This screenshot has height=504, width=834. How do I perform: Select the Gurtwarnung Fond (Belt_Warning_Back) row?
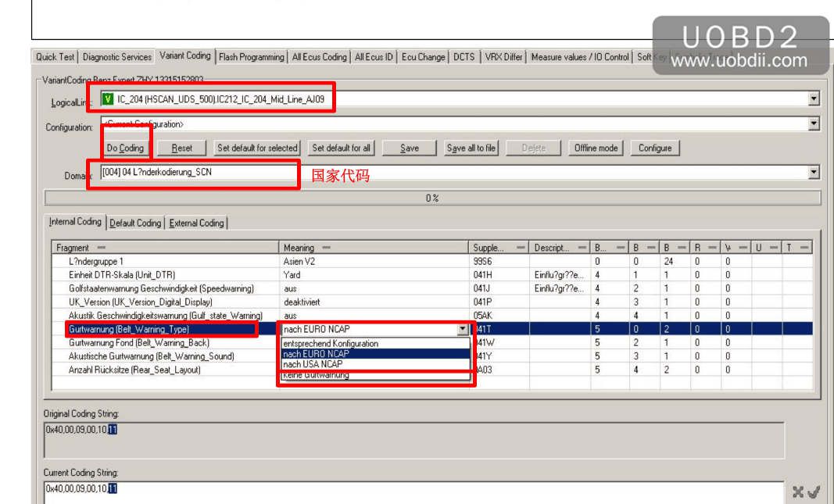139,343
